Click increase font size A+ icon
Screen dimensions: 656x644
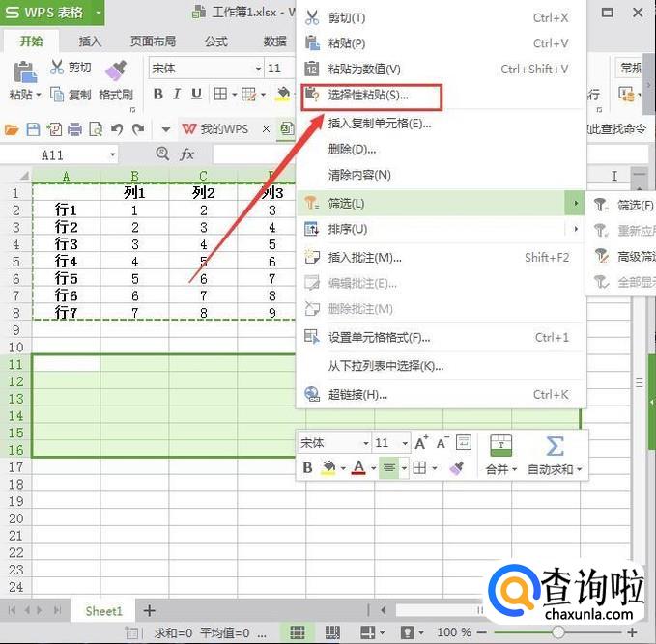421,442
